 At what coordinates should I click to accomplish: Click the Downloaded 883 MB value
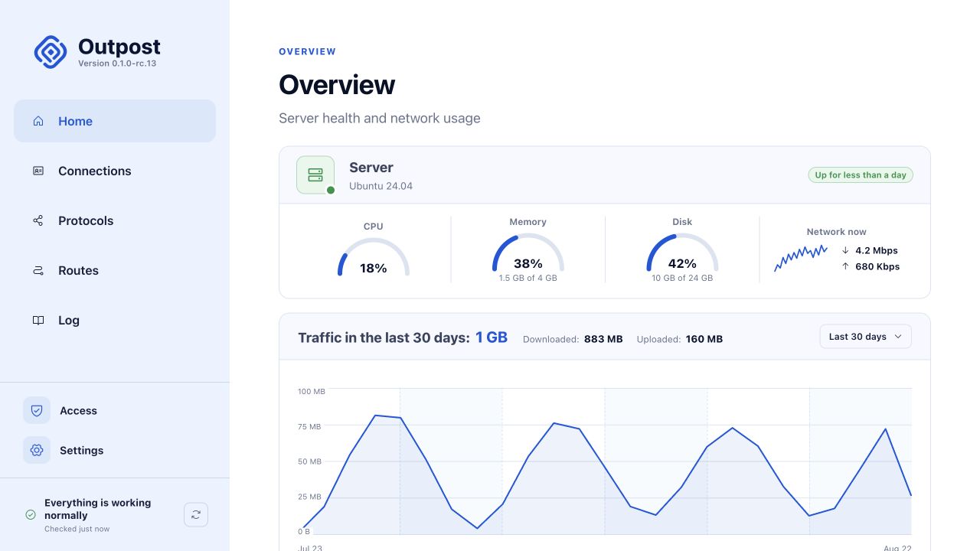tap(603, 339)
